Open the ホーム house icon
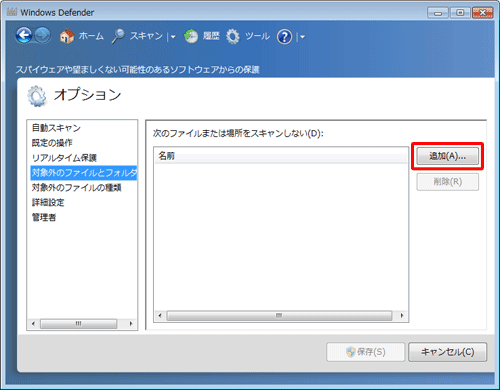The image size is (500, 390). [x=67, y=36]
